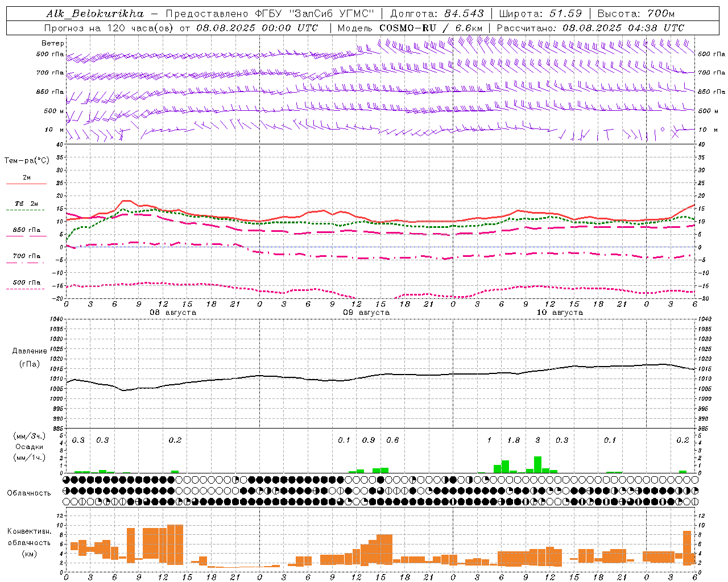Click the Рассчитано: 08.08.2025 04:38 UTC text
This screenshot has height=582, width=728.
tap(590, 28)
